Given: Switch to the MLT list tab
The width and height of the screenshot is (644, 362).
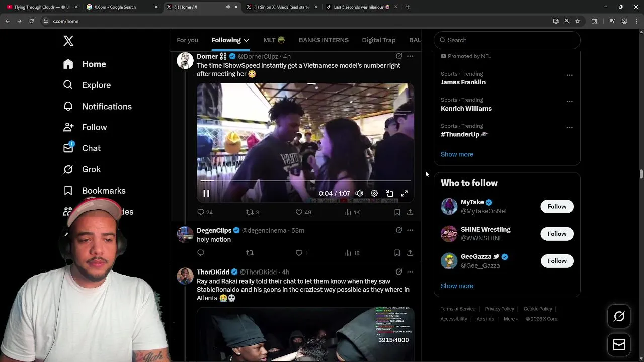Looking at the screenshot, I should [274, 40].
